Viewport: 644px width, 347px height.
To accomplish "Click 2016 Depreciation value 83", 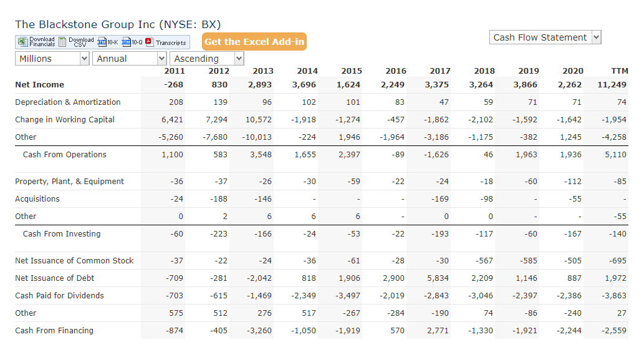I will pyautogui.click(x=400, y=102).
